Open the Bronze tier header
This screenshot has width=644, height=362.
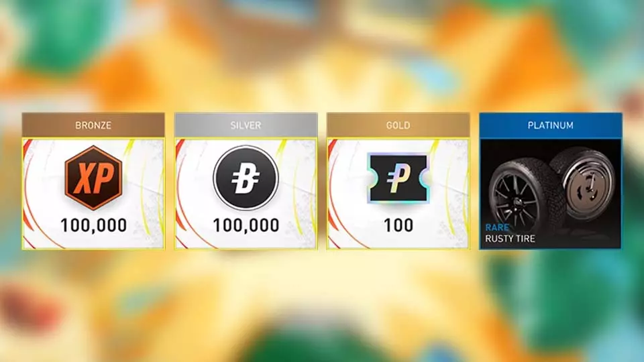pyautogui.click(x=93, y=125)
